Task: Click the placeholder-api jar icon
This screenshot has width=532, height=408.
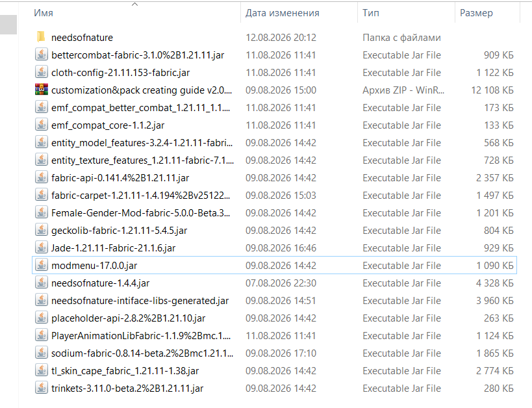Action: coord(42,318)
